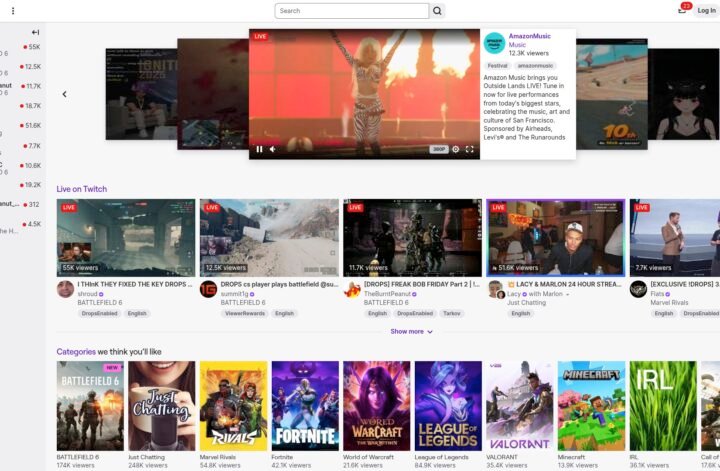Open summit1g channel name link

(x=234, y=294)
